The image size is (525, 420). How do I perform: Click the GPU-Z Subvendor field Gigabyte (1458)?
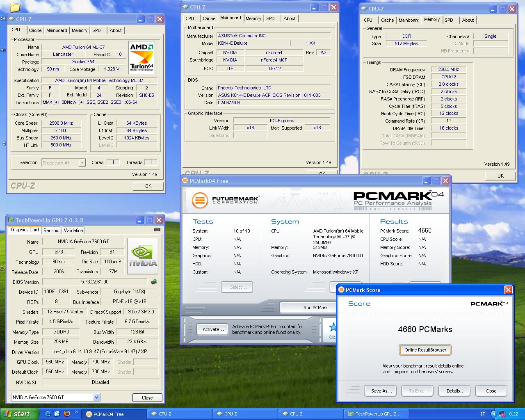129,292
